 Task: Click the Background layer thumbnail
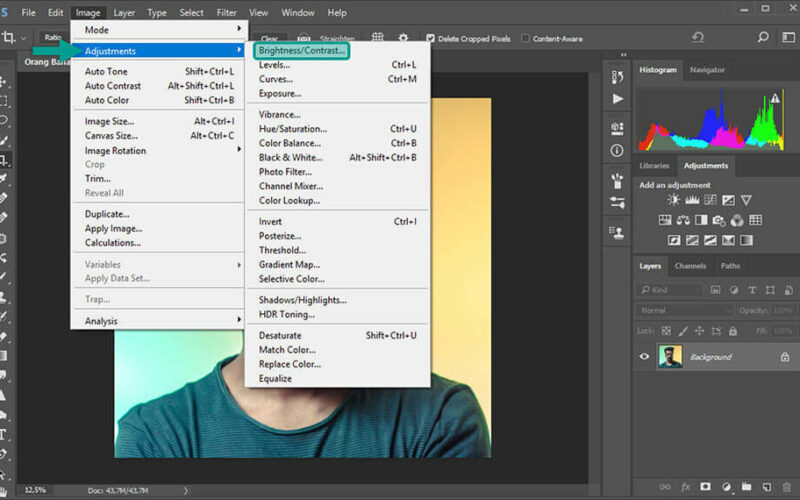pos(670,356)
